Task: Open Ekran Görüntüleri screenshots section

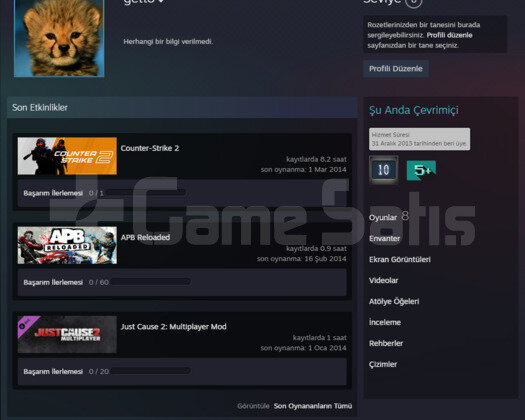Action: [400, 260]
